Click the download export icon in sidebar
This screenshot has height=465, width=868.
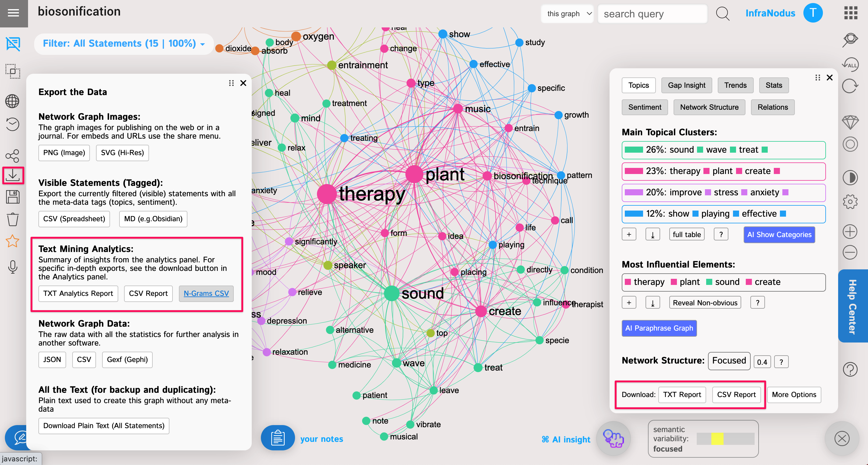pyautogui.click(x=13, y=175)
